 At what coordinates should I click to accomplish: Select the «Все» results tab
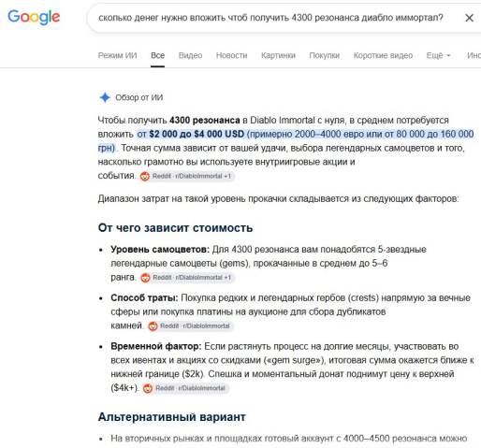tap(157, 55)
